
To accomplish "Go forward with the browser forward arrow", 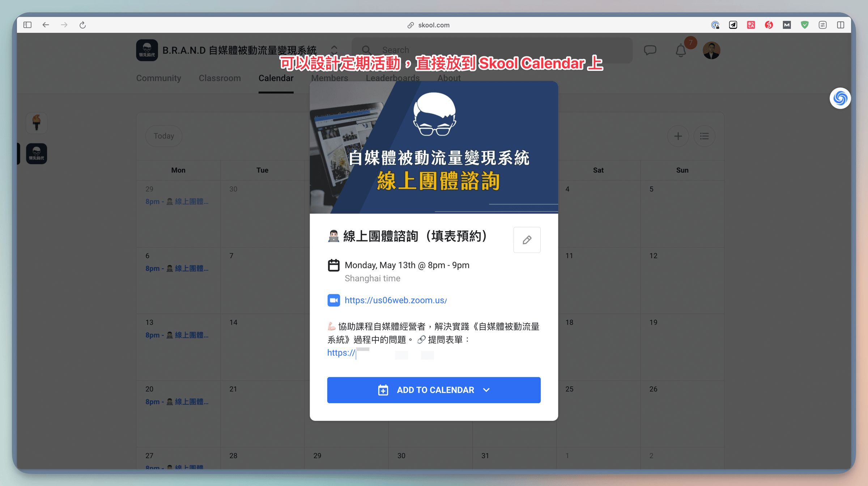I will click(x=64, y=25).
